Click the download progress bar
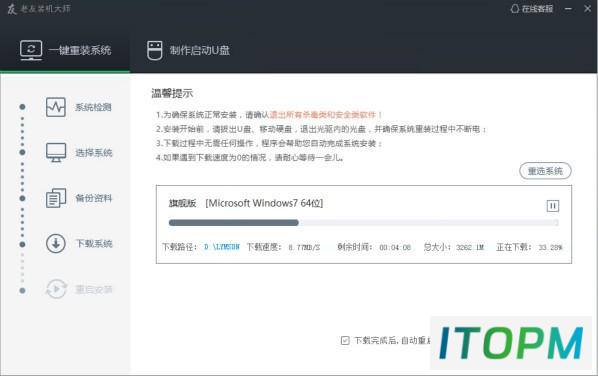The image size is (598, 376). click(x=364, y=223)
